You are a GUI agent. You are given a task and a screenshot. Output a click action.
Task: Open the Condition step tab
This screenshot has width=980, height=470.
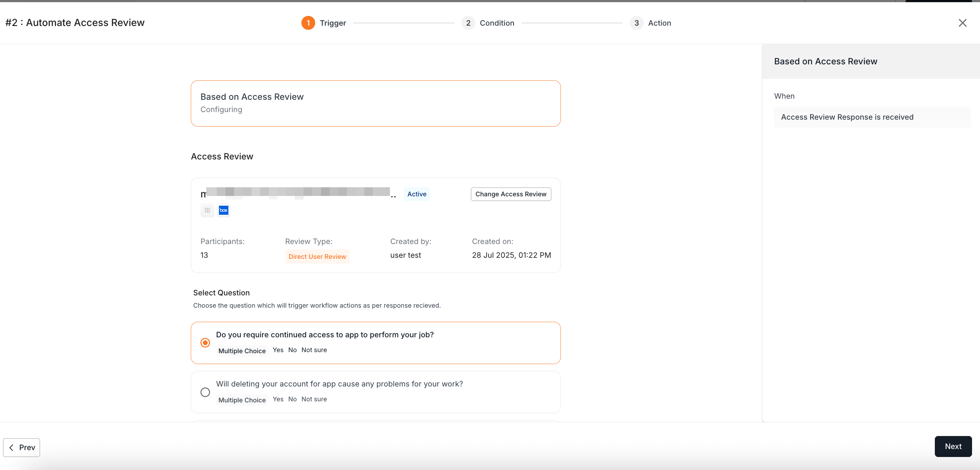coord(497,23)
